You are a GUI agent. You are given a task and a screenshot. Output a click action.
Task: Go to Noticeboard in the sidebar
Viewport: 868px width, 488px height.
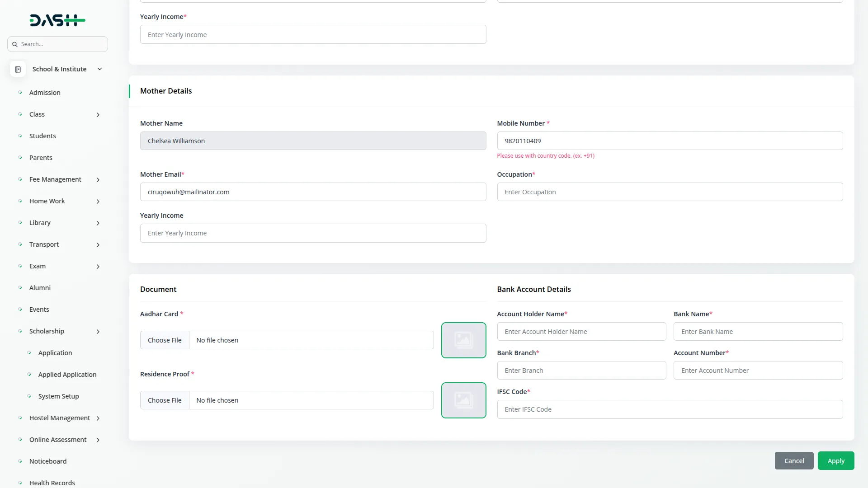pos(48,461)
